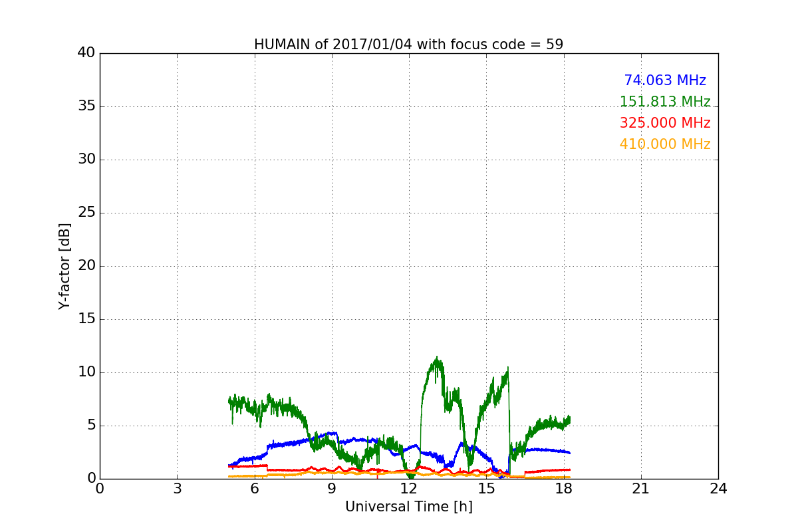Click y-axis tick label 25
The image size is (798, 532).
click(86, 213)
